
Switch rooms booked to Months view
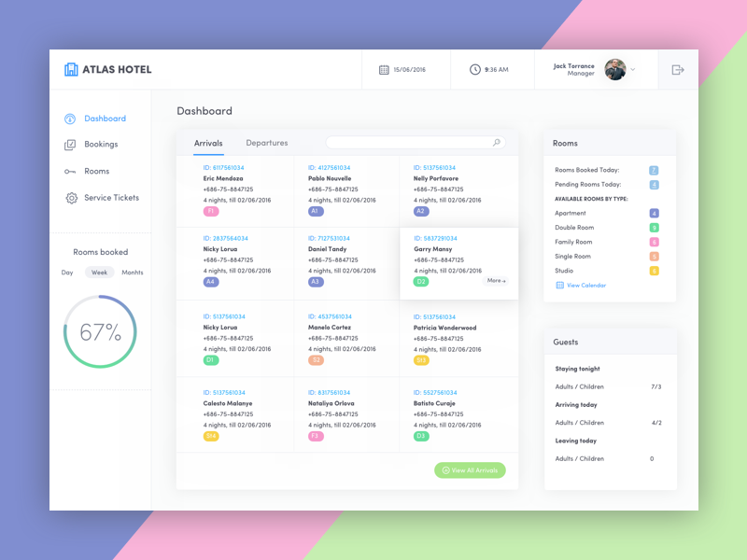(133, 273)
